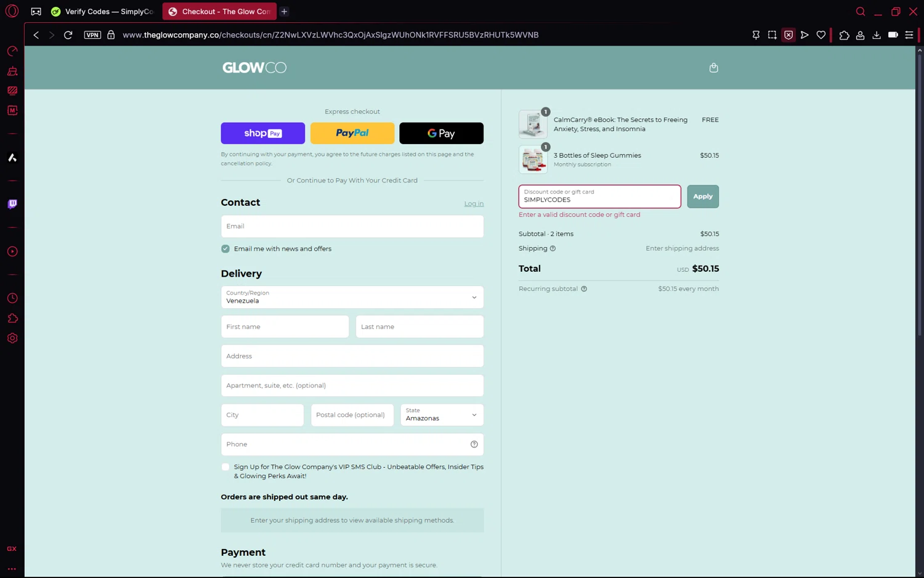Click the GX button at sidebar bottom

12,548
